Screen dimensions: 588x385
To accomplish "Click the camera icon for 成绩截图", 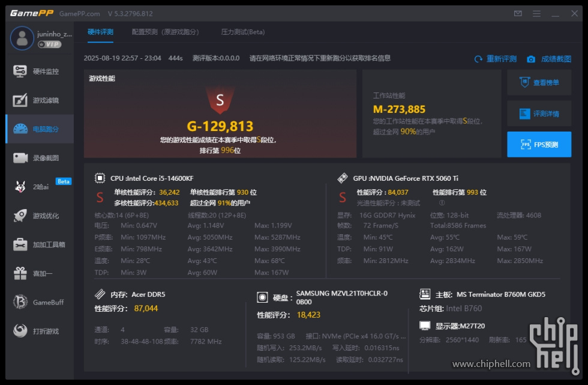I will coord(531,59).
